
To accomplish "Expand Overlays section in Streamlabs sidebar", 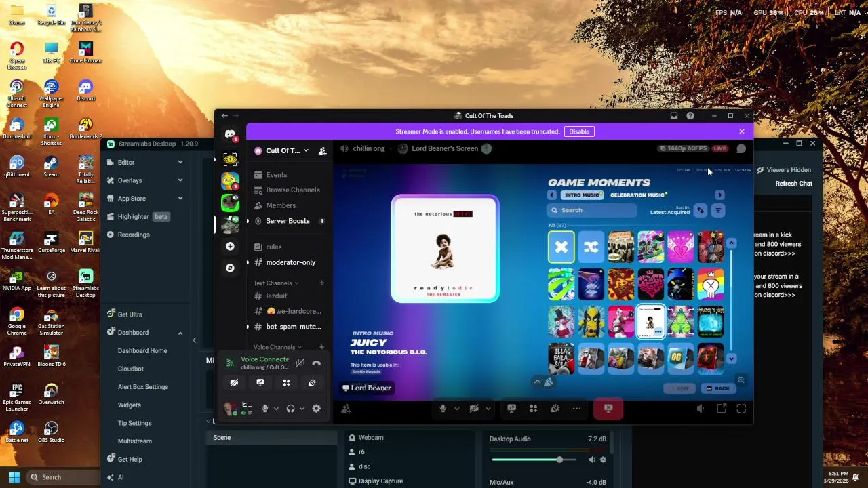I will point(180,180).
